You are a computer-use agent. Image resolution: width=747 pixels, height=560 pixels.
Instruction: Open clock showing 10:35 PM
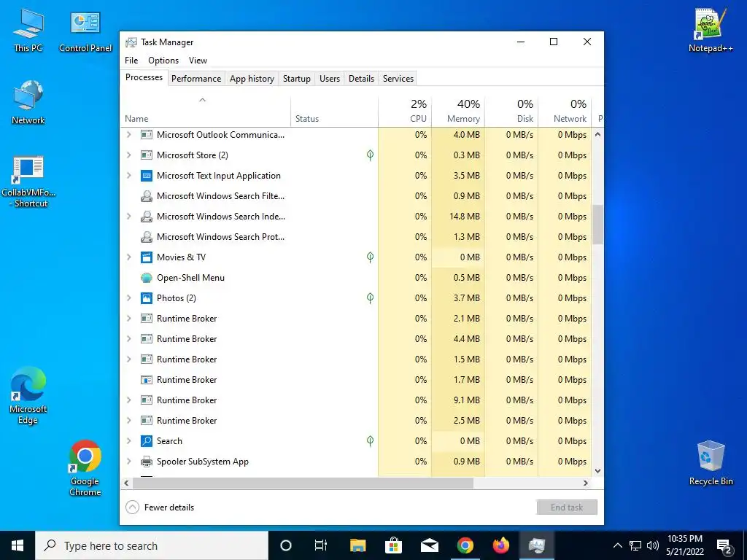click(x=685, y=545)
